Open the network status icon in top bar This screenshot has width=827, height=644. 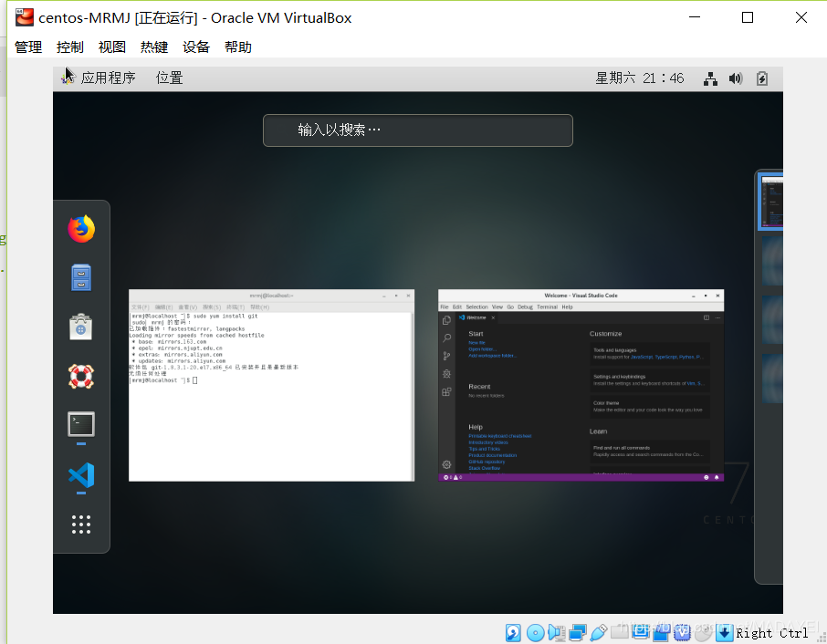coord(710,78)
